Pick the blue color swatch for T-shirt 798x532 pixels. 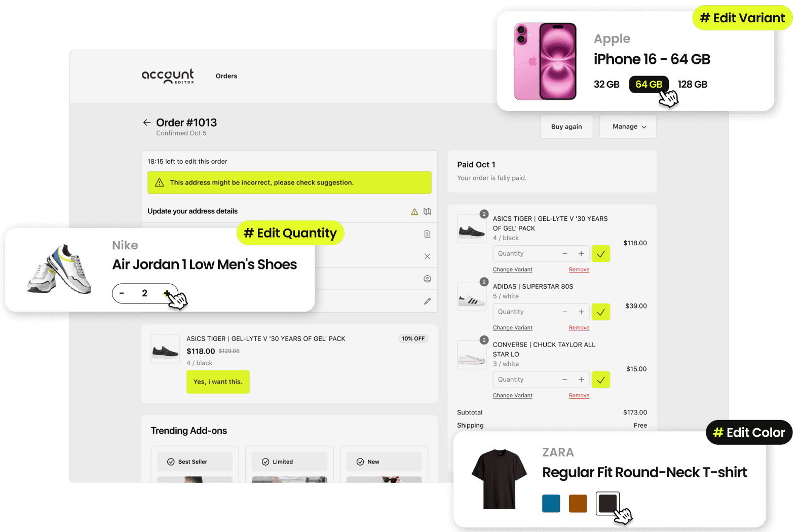551,504
